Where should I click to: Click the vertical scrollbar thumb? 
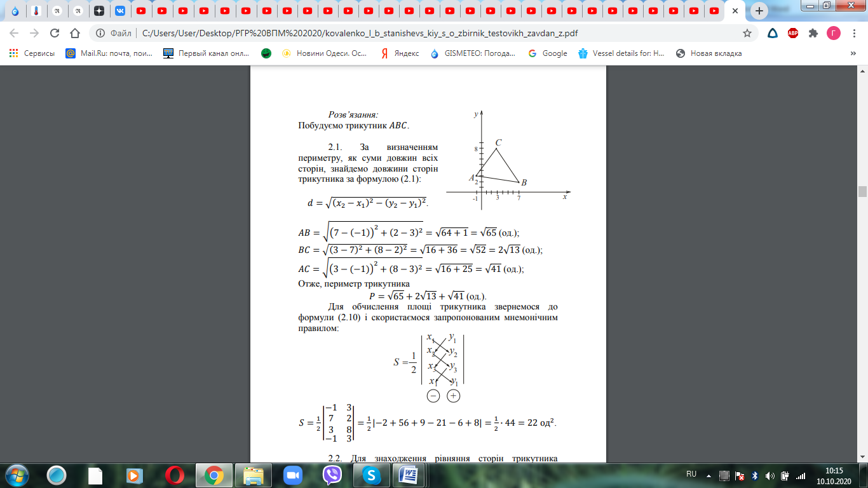click(862, 192)
